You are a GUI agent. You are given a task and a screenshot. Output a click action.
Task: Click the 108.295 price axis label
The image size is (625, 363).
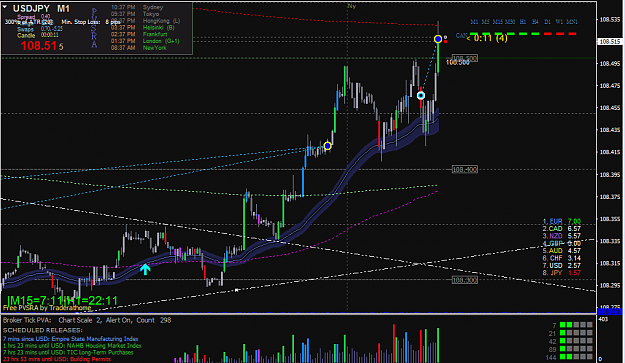point(610,286)
